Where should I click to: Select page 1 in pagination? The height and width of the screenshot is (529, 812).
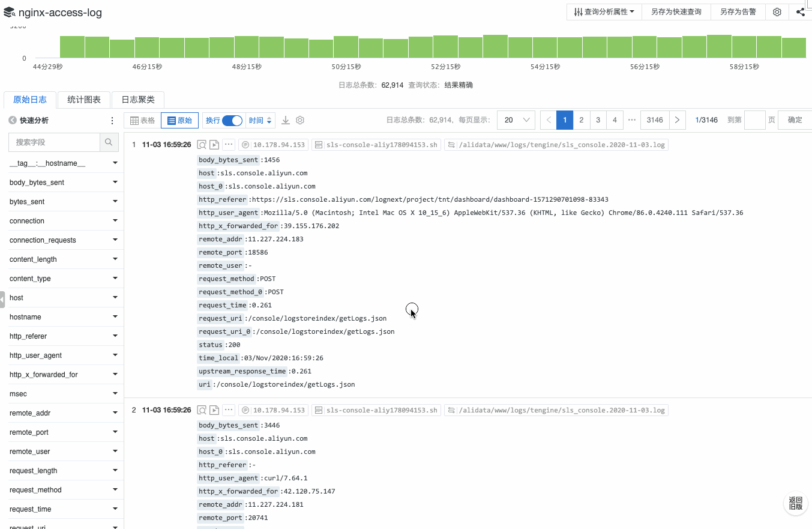tap(565, 120)
